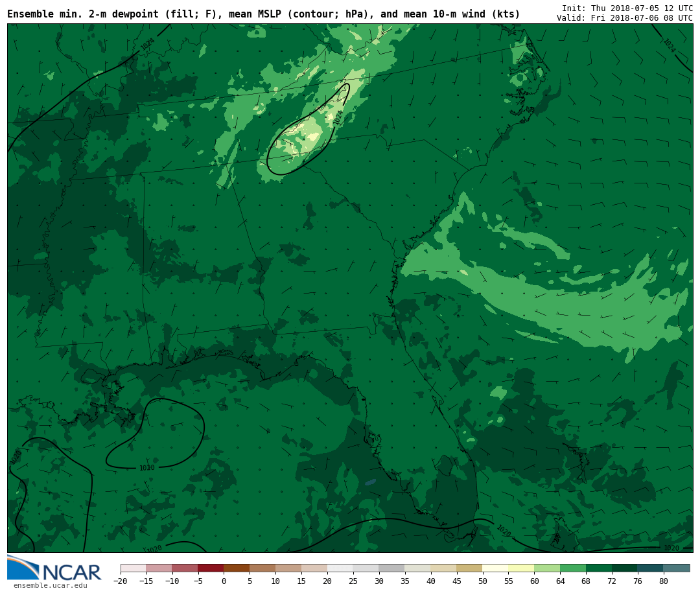Screen dimensions: 700x593
Task: Click the NCAR logo
Action: [54, 568]
